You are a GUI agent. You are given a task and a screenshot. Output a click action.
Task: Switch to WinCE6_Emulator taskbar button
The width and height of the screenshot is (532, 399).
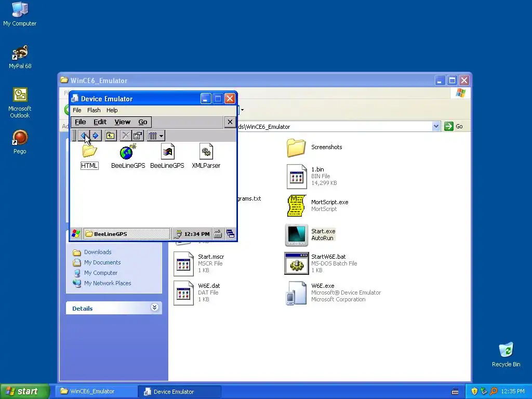point(96,391)
